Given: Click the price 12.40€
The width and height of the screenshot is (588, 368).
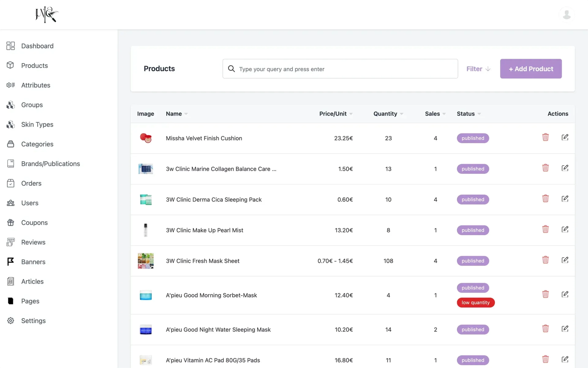Looking at the screenshot, I should click(344, 295).
